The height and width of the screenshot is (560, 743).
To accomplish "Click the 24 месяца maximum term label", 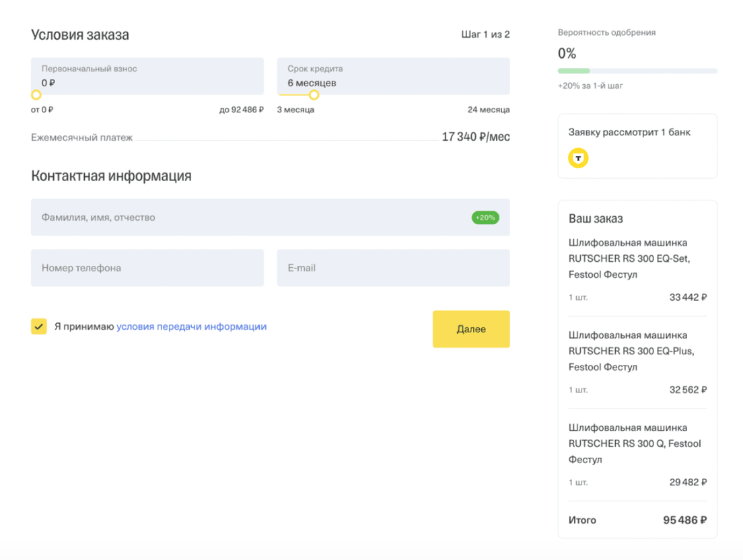I will coord(489,110).
